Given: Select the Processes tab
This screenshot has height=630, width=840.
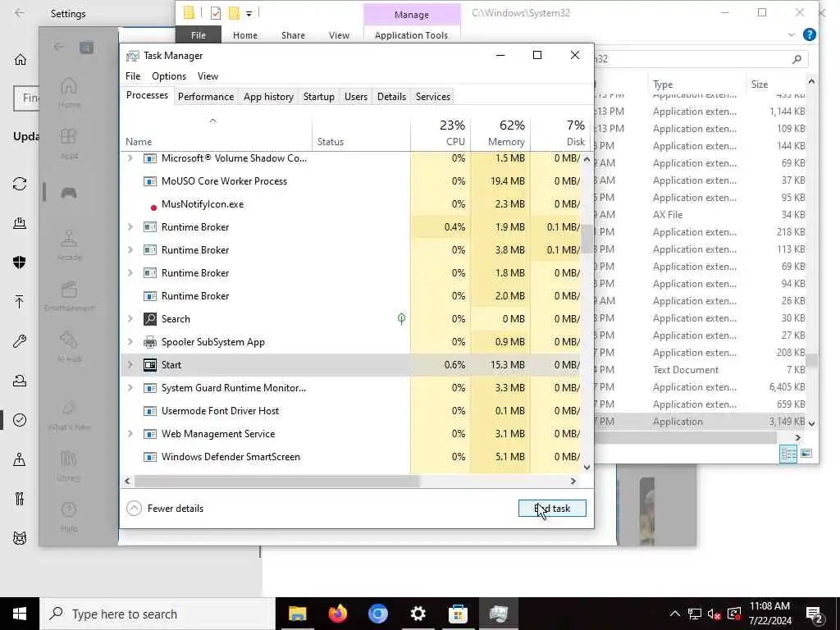Looking at the screenshot, I should tap(147, 95).
